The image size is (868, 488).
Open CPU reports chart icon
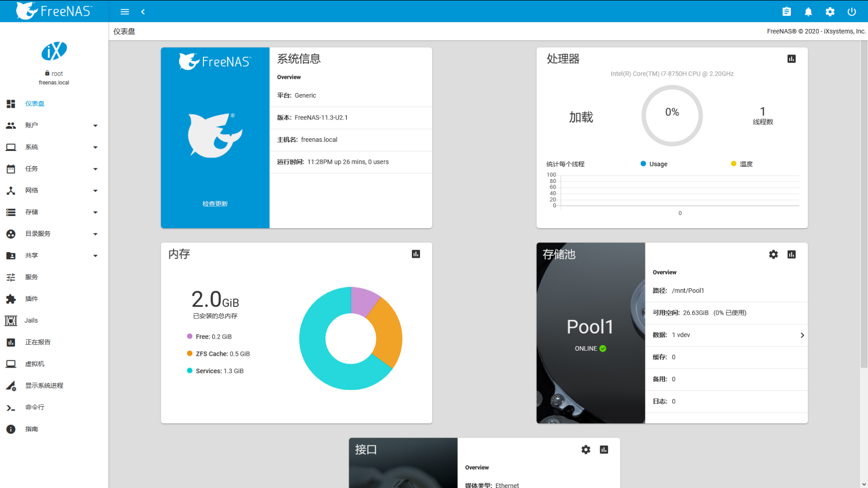coord(792,59)
